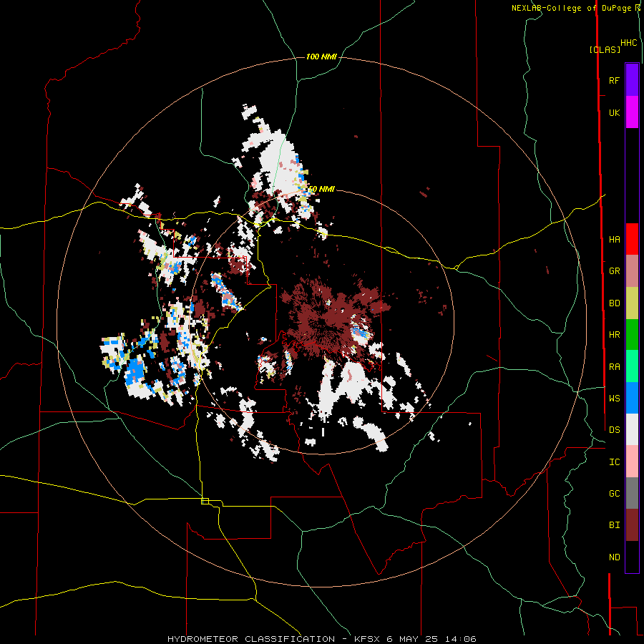
Task: Pick the light green RA legend swatch
Action: [x=632, y=366]
